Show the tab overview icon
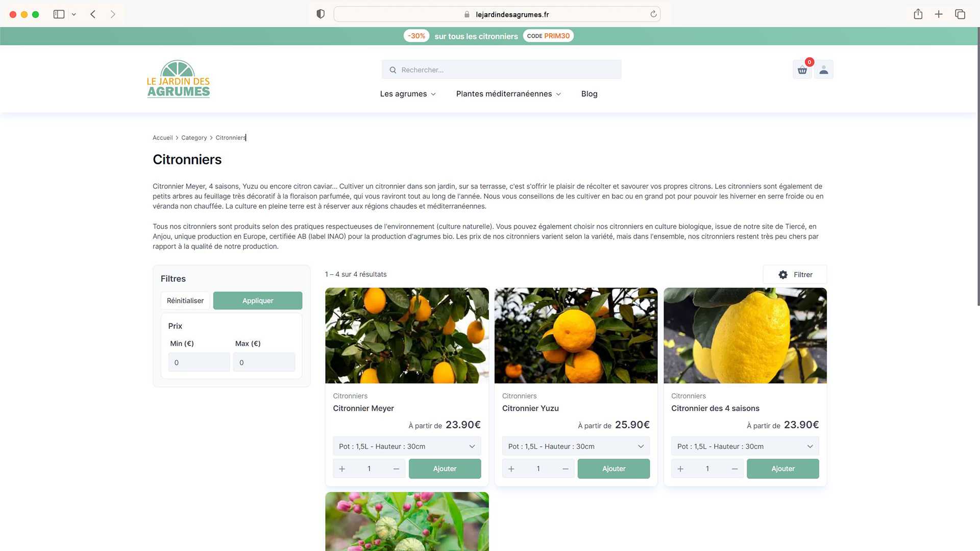980x551 pixels. click(x=960, y=14)
